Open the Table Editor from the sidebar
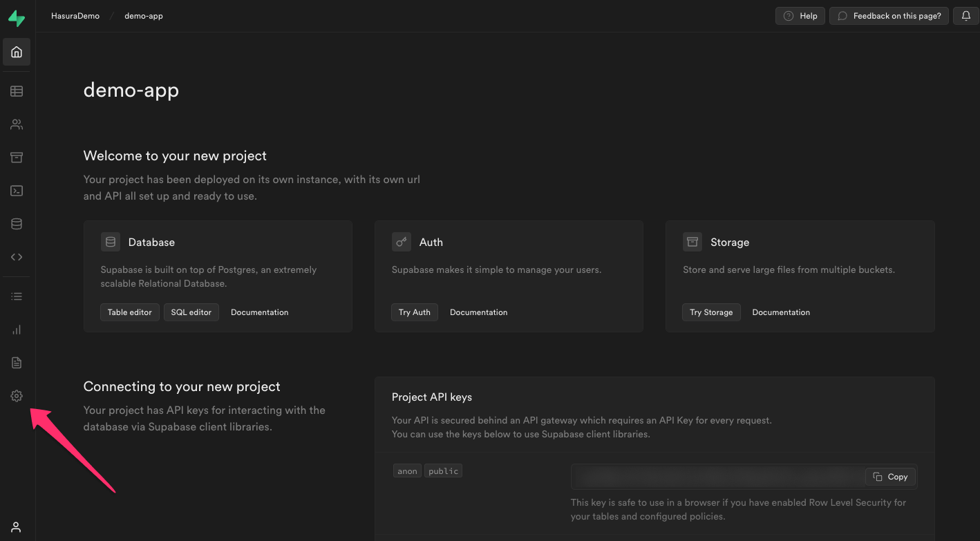980x541 pixels. pyautogui.click(x=16, y=91)
